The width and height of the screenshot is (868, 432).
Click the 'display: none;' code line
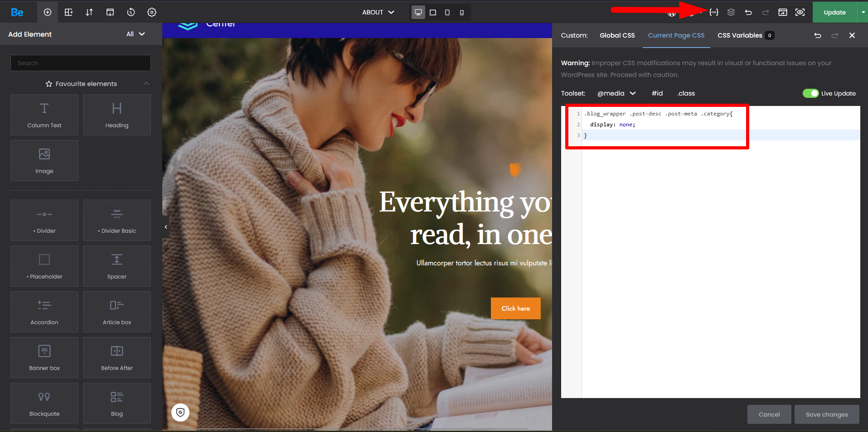[613, 125]
